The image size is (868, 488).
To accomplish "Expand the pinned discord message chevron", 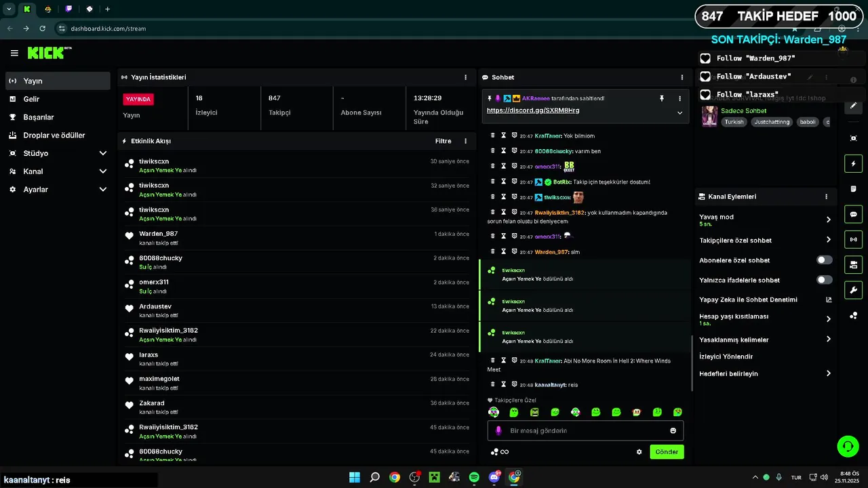I will (x=679, y=113).
